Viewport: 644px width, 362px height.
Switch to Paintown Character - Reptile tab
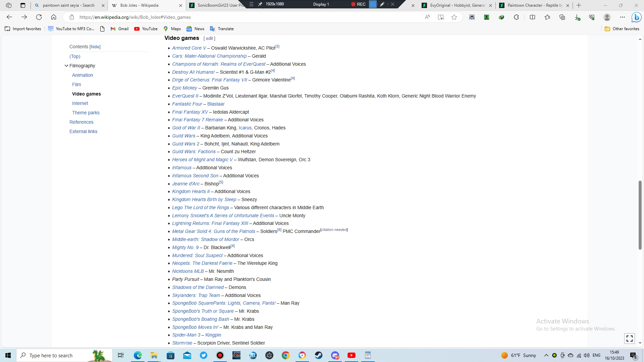(x=535, y=5)
